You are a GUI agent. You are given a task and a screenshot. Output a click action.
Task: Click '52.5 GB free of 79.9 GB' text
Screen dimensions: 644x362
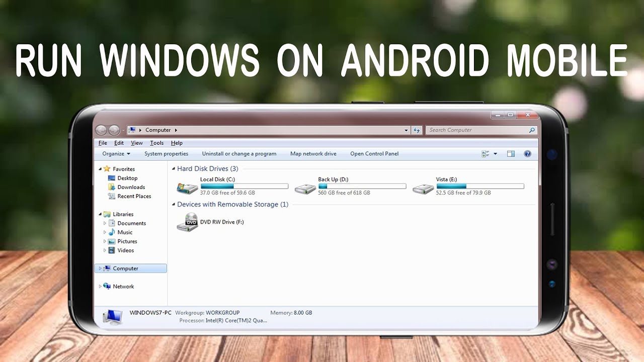coord(463,193)
